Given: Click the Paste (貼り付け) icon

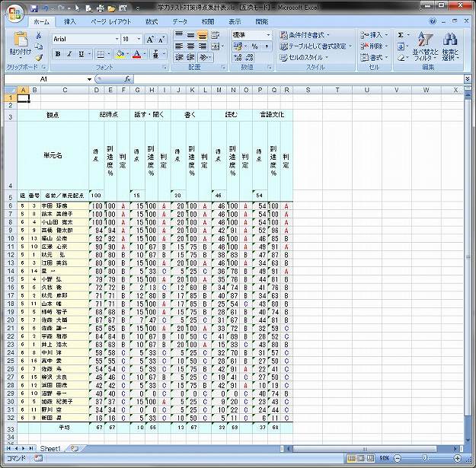Looking at the screenshot, I should coord(20,42).
